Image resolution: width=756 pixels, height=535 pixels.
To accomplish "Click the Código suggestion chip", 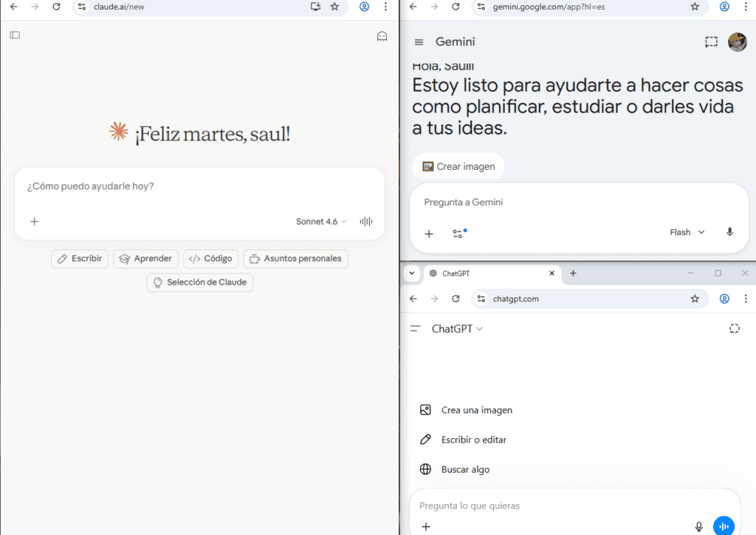I will 210,259.
